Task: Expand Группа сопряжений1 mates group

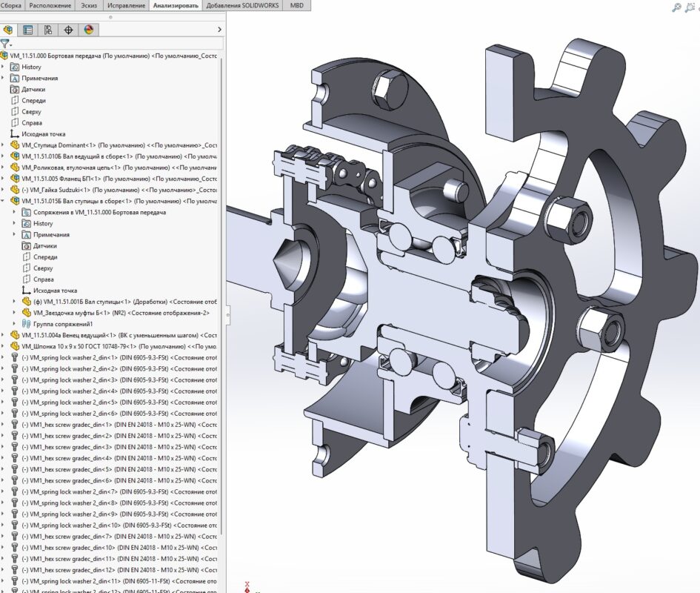Action: 15,324
